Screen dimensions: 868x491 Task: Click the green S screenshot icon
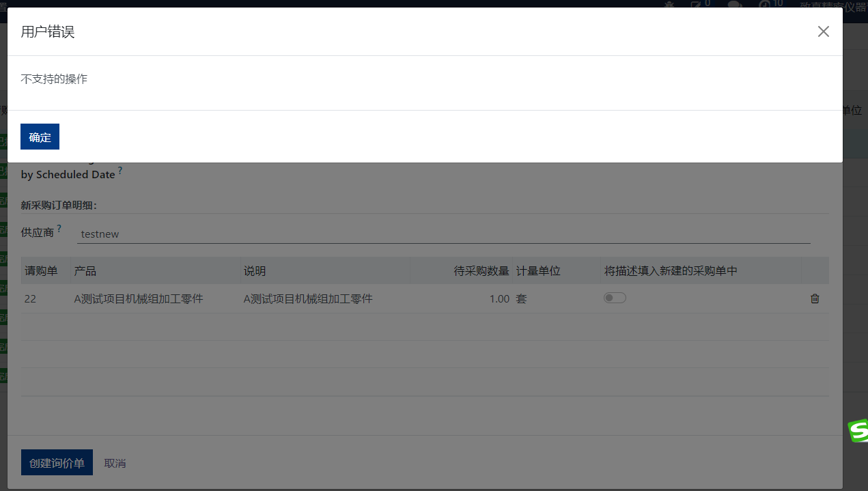coord(857,430)
